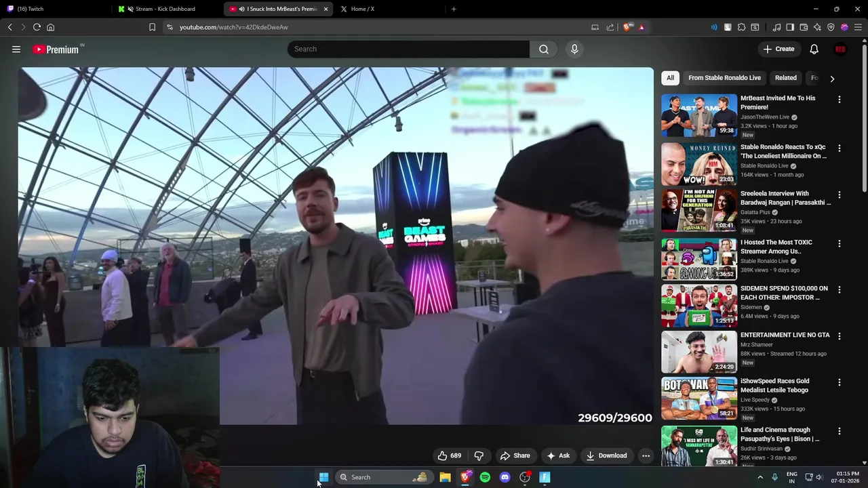This screenshot has height=488, width=868.
Task: Start voice search with the microphone icon
Action: pyautogui.click(x=574, y=49)
